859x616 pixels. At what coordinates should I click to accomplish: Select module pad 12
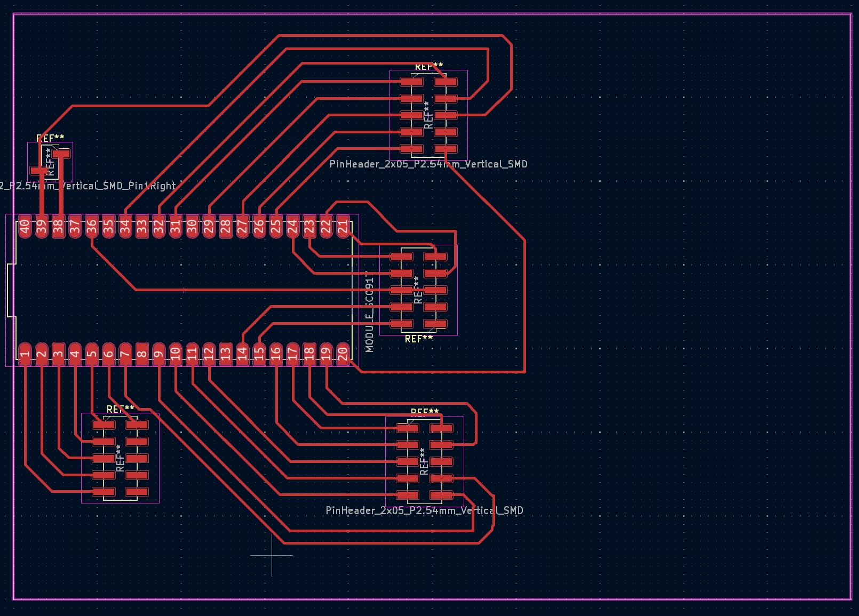tap(209, 354)
